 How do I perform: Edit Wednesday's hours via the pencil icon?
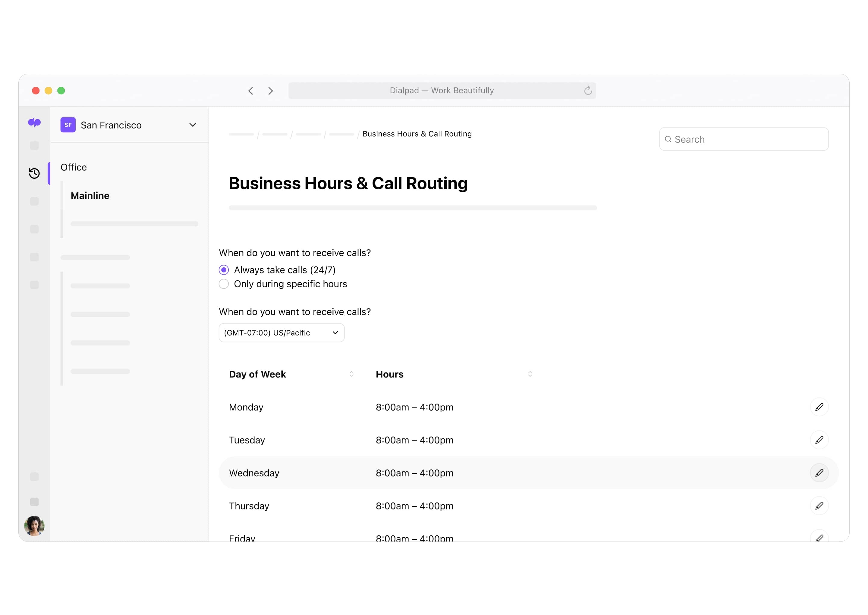coord(819,473)
